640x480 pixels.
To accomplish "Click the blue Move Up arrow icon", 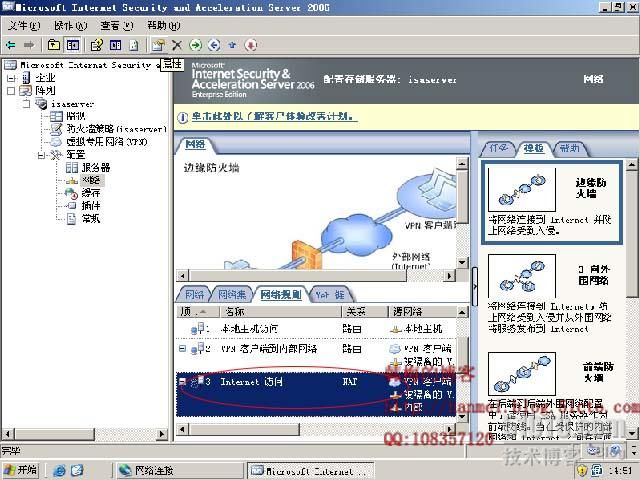I will point(232,44).
